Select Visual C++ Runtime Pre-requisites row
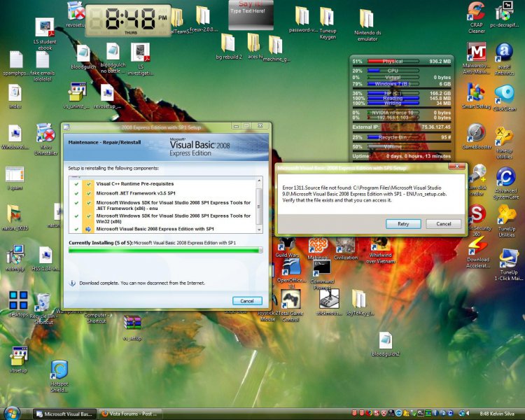Screen dimensions: 525x420 [162, 184]
